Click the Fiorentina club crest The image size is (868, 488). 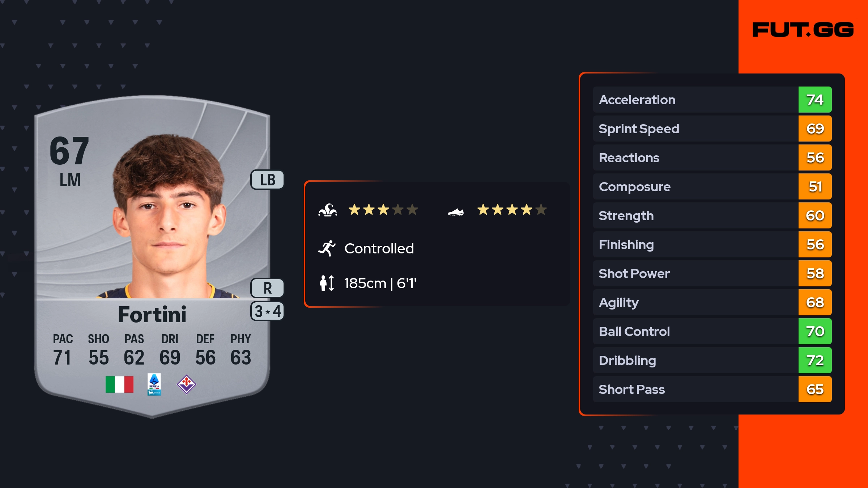click(x=186, y=384)
